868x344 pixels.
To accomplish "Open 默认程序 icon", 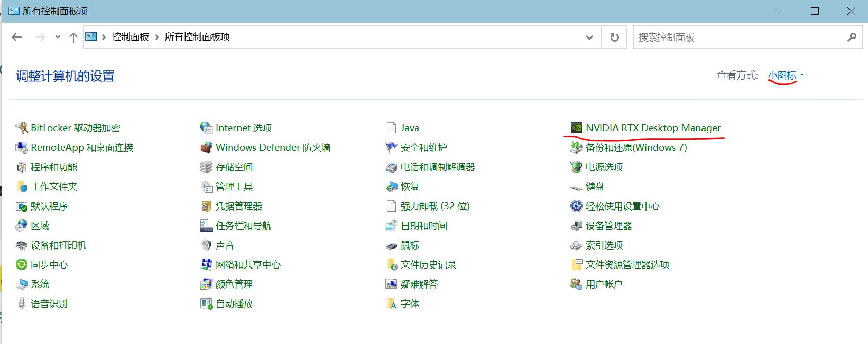I will (x=22, y=206).
